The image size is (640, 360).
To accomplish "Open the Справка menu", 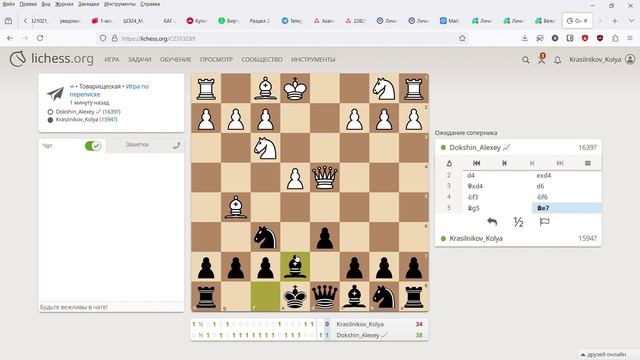I will click(150, 4).
